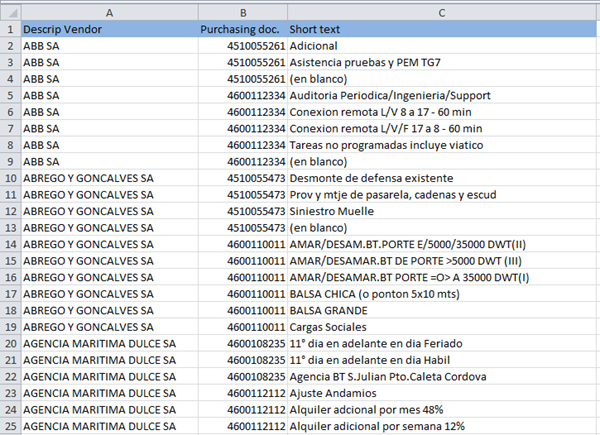Image resolution: width=600 pixels, height=435 pixels.
Task: Click 'Cargas Sociales' cell
Action: [442, 327]
